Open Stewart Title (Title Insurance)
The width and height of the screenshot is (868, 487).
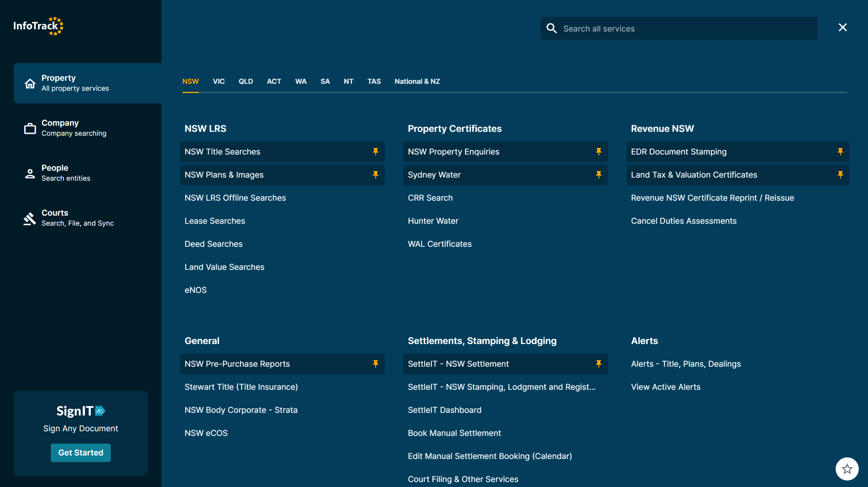(x=241, y=387)
